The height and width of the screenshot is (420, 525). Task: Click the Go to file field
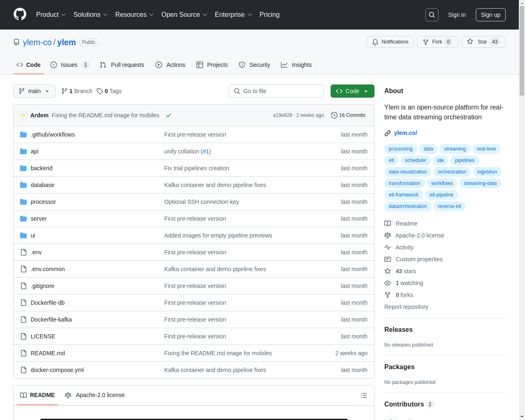pos(276,91)
